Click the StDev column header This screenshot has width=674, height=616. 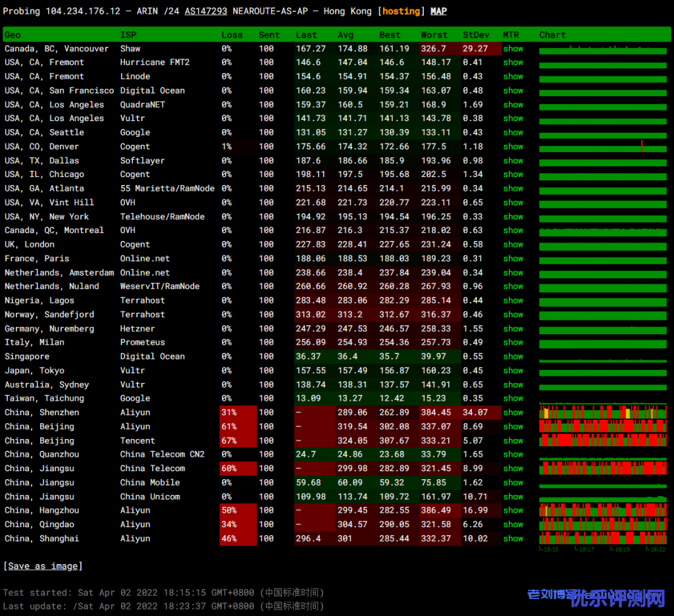[x=476, y=35]
